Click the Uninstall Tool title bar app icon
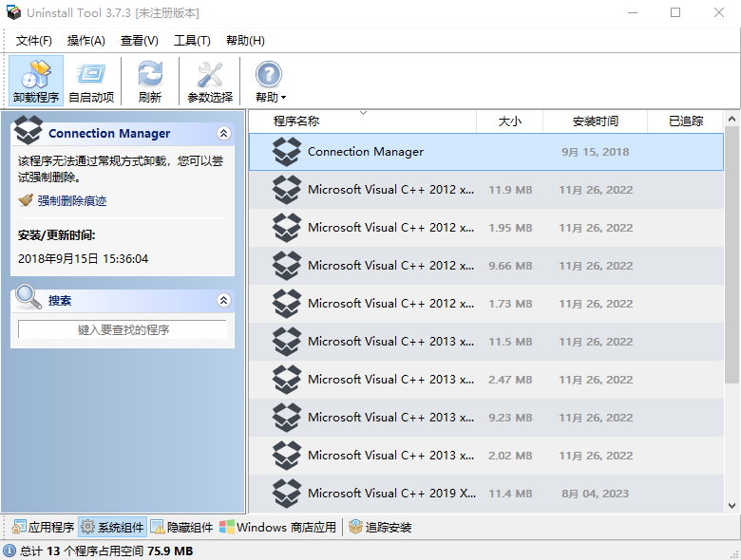Screen dimensions: 741x560 click(13, 12)
